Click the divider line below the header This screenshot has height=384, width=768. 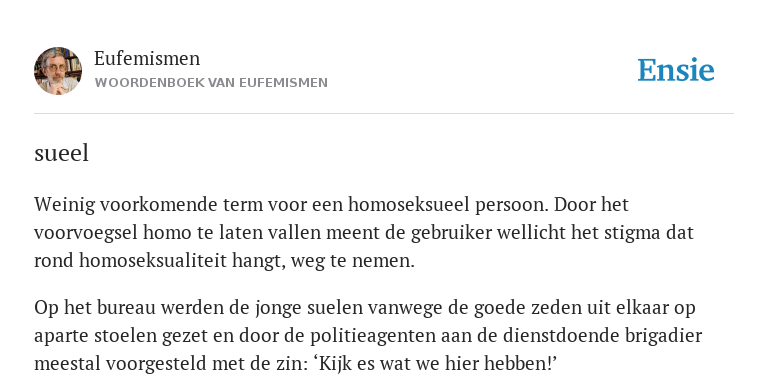[x=384, y=114]
